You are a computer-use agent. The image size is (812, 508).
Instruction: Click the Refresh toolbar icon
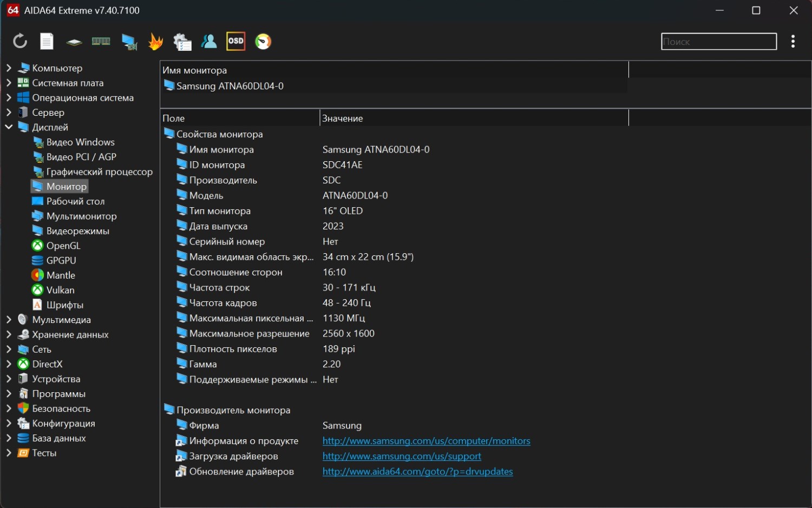click(x=20, y=41)
